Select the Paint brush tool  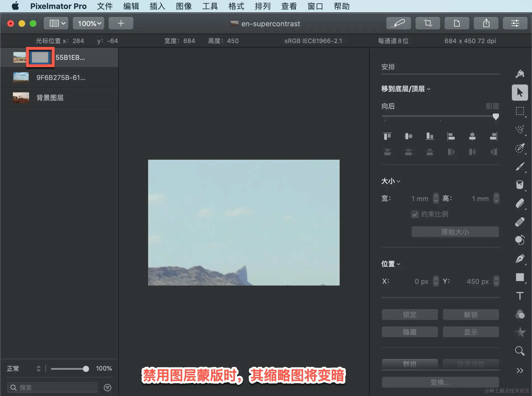(x=520, y=166)
